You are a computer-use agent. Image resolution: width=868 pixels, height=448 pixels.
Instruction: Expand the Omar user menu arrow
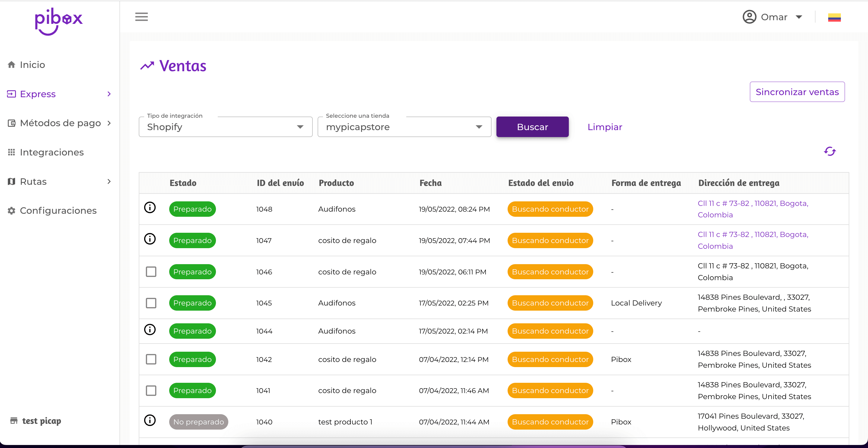(799, 17)
